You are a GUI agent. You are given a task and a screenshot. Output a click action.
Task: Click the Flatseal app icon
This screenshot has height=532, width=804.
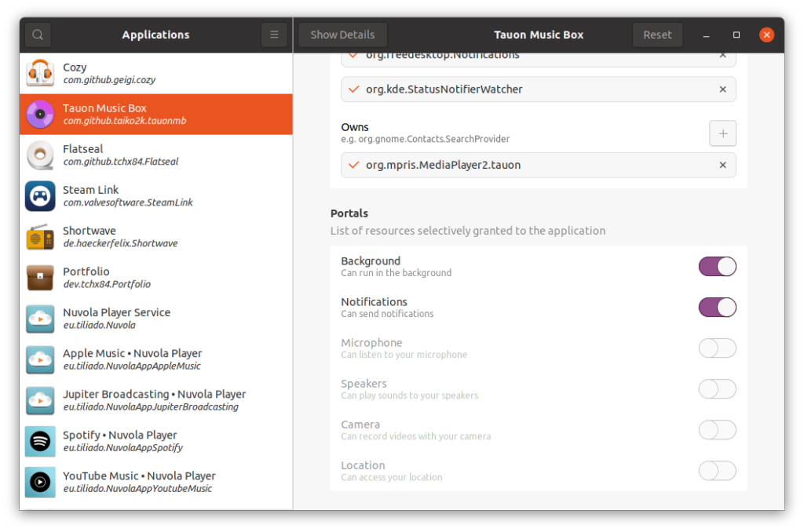point(40,155)
